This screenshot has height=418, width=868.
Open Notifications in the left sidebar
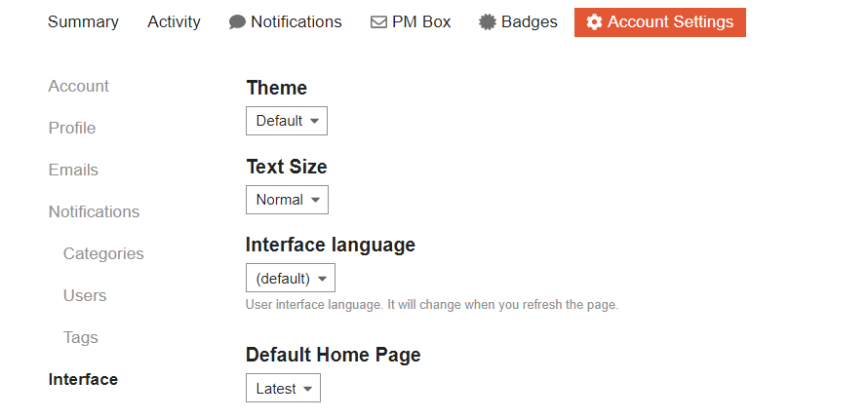94,212
